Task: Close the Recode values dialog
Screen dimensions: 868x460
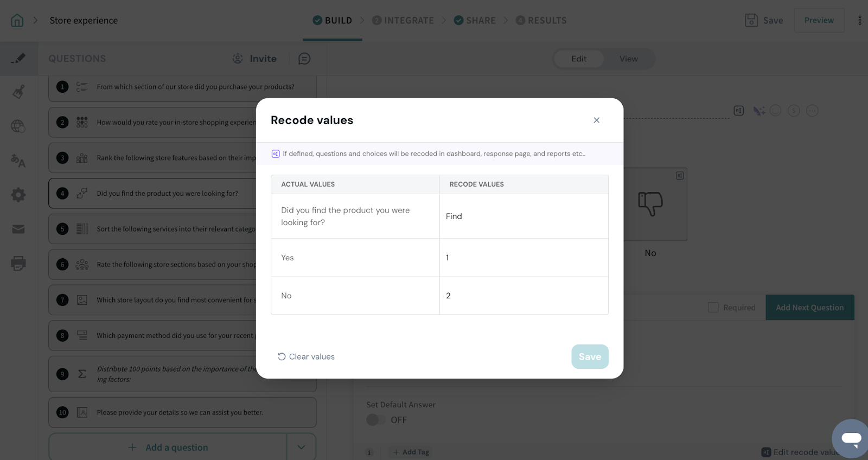Action: tap(596, 120)
